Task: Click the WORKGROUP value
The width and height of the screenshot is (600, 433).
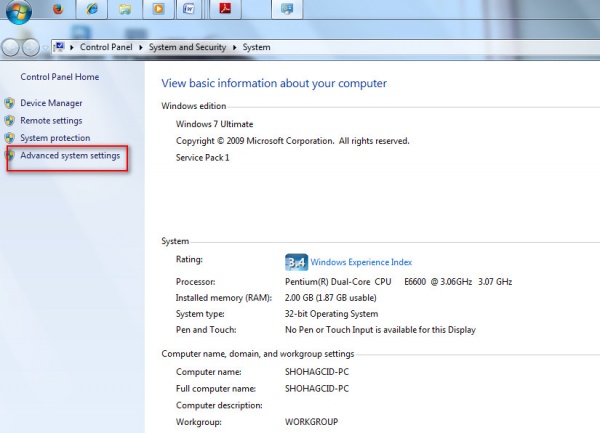Action: point(311,422)
